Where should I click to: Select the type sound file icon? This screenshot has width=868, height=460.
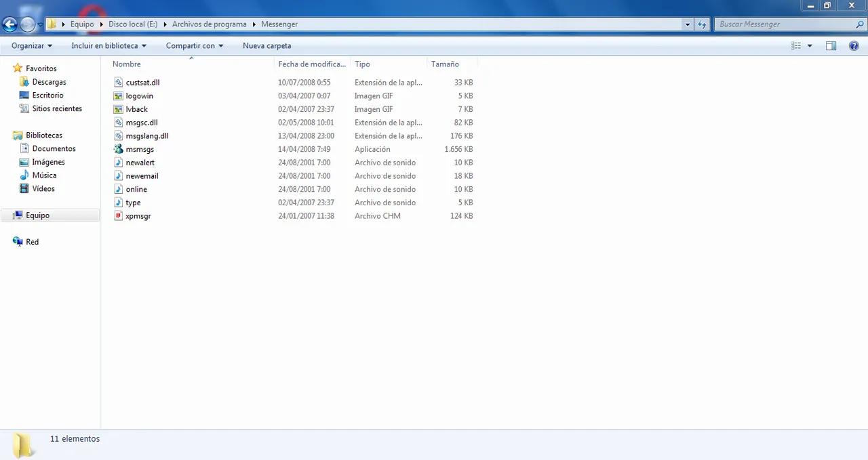[x=119, y=203]
